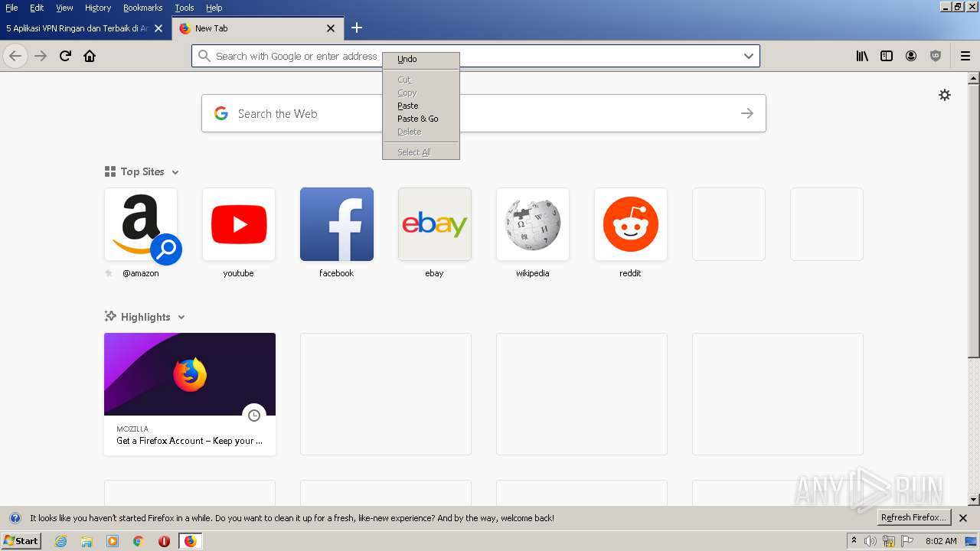Open the Get a Firefox Account highlight
This screenshot has width=980, height=551.
tap(190, 394)
